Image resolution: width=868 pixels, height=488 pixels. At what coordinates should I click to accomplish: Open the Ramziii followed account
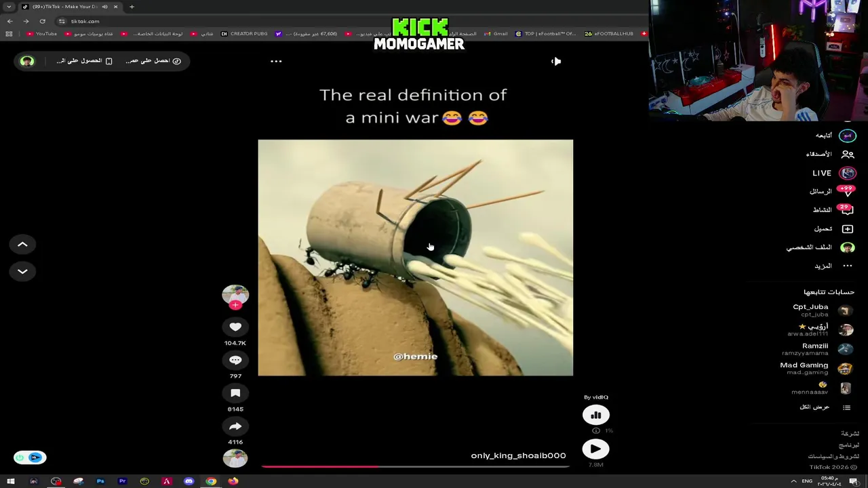(x=816, y=349)
